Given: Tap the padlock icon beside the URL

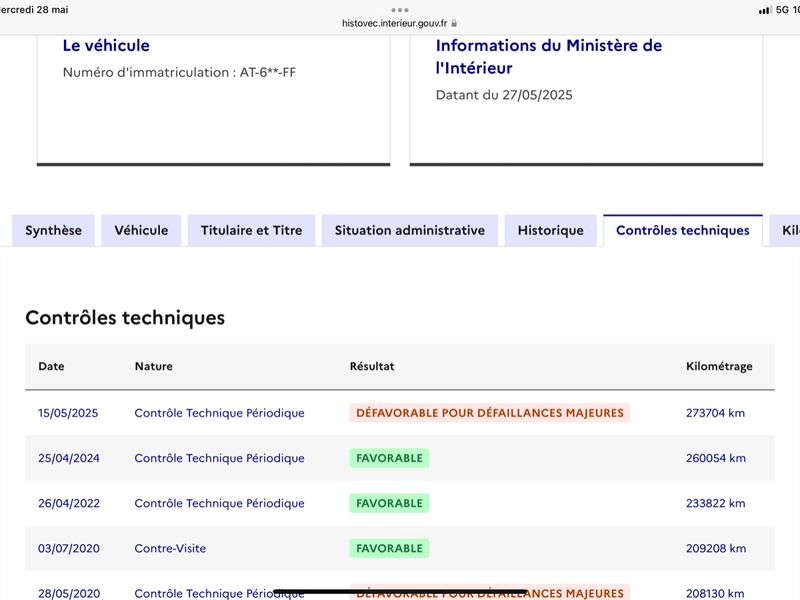Looking at the screenshot, I should click(454, 23).
